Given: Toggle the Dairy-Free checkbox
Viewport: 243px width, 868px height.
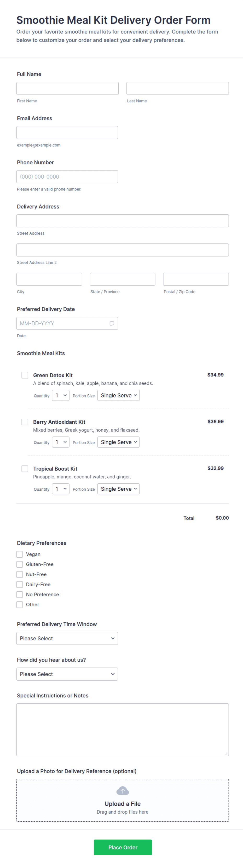Looking at the screenshot, I should pyautogui.click(x=20, y=585).
